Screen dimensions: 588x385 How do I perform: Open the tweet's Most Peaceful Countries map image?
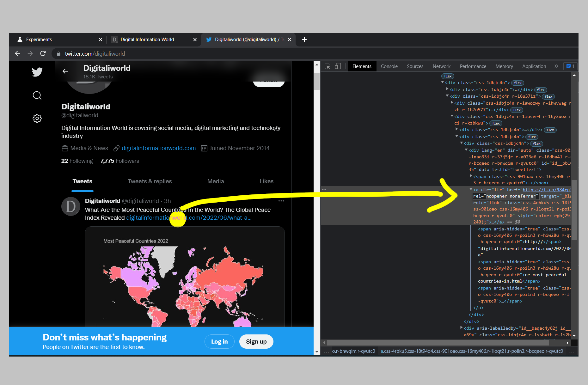(185, 277)
